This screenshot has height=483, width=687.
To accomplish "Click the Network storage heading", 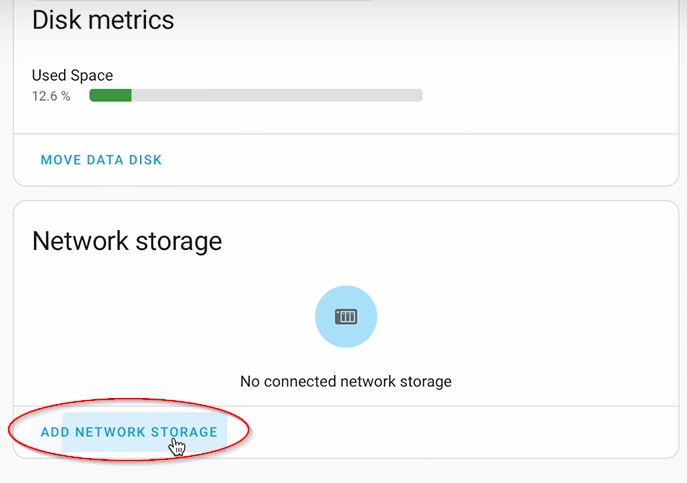I will pyautogui.click(x=127, y=241).
